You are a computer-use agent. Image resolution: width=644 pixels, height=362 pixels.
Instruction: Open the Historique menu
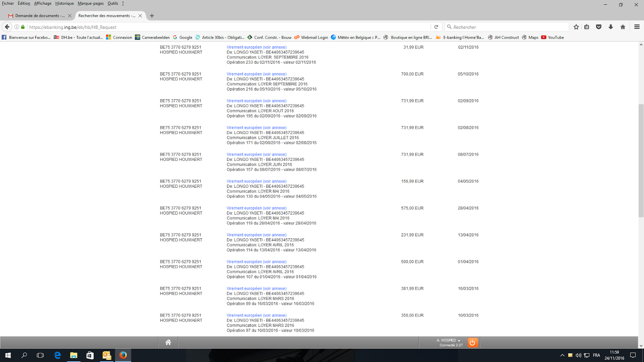click(64, 4)
